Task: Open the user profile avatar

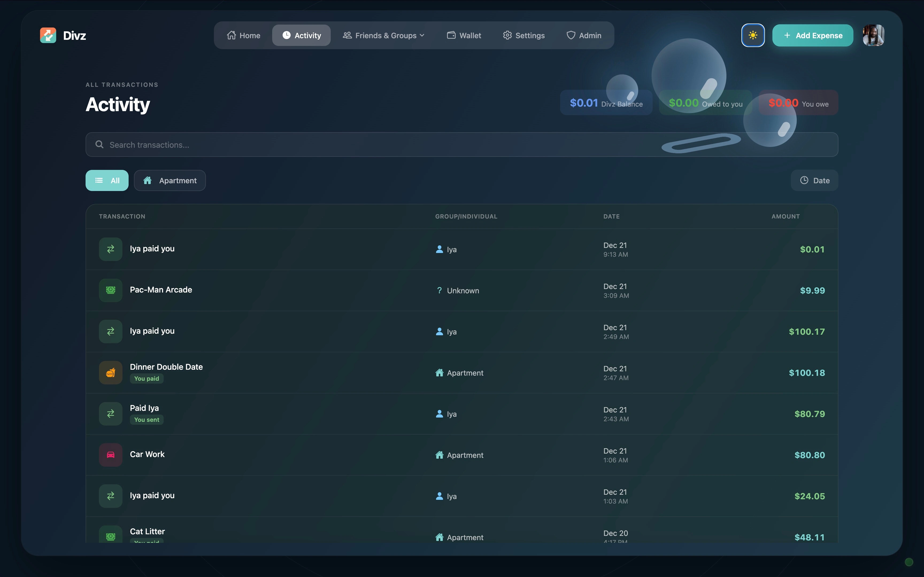Action: (873, 36)
